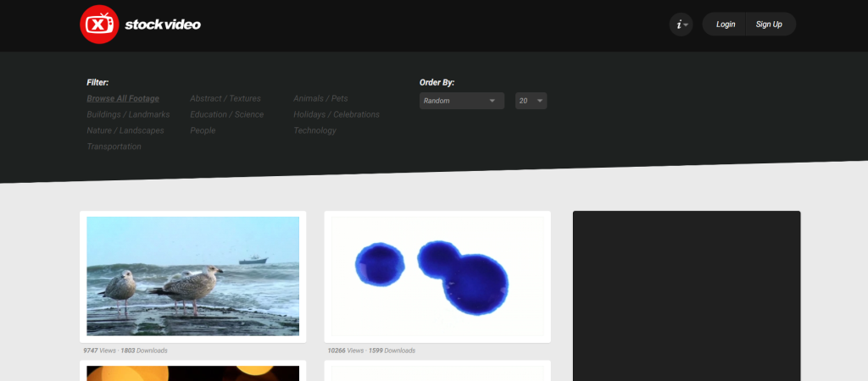868x381 pixels.
Task: Filter by Animals / Pets
Action: point(320,98)
